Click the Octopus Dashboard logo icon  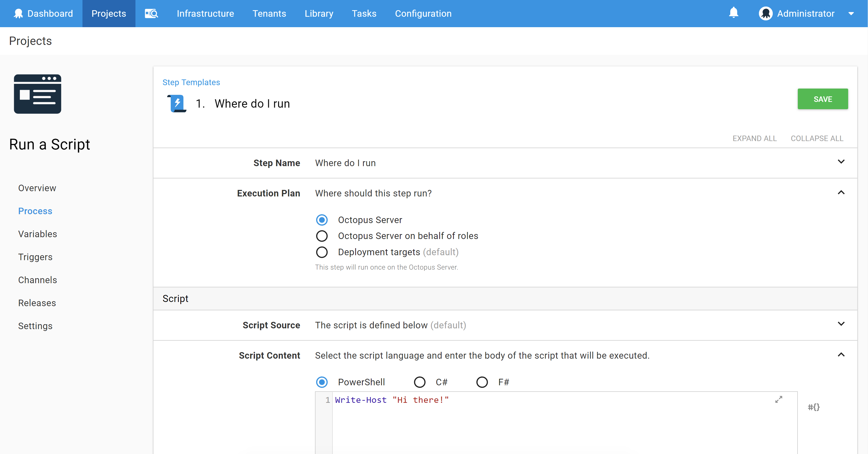pyautogui.click(x=18, y=14)
